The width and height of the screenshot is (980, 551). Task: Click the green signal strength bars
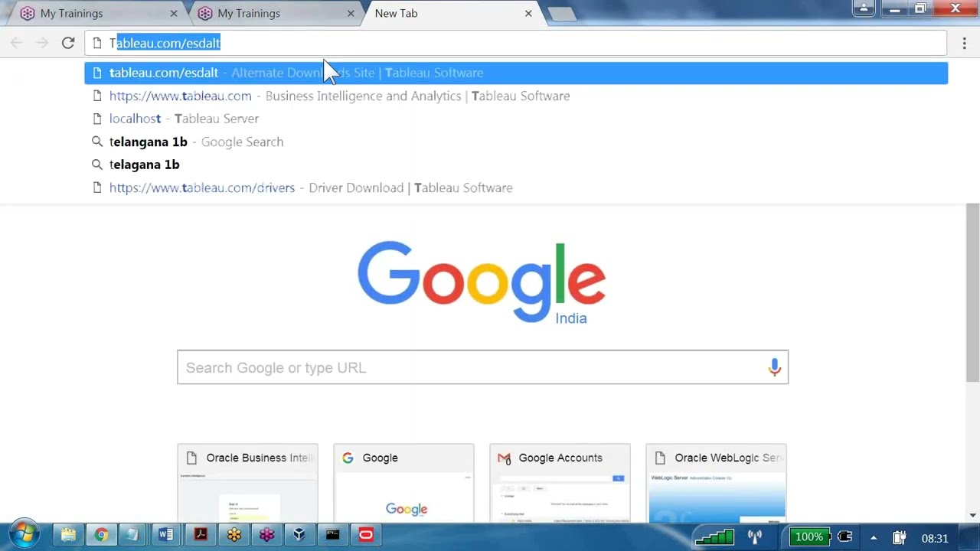(714, 537)
